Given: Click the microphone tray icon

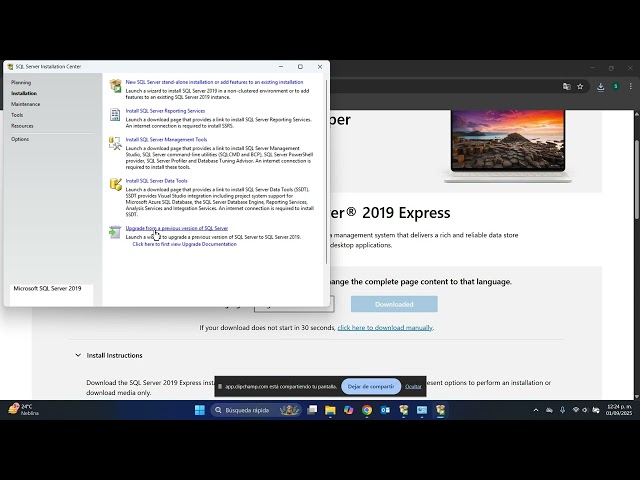Looking at the screenshot, I should click(x=562, y=410).
